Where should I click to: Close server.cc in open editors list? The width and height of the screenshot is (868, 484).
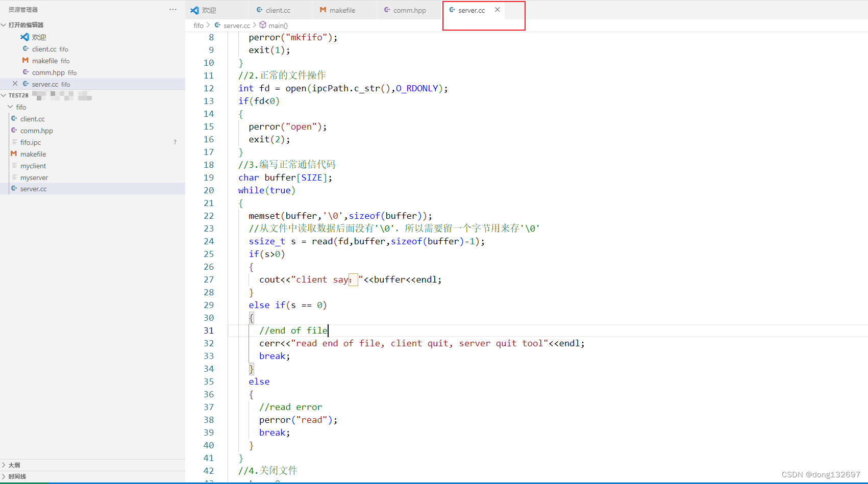(15, 84)
